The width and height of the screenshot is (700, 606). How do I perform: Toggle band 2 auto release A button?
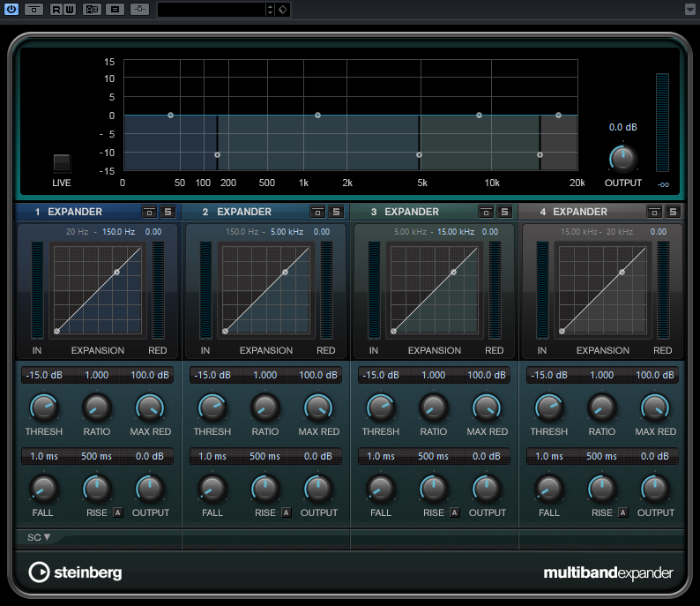click(x=286, y=512)
